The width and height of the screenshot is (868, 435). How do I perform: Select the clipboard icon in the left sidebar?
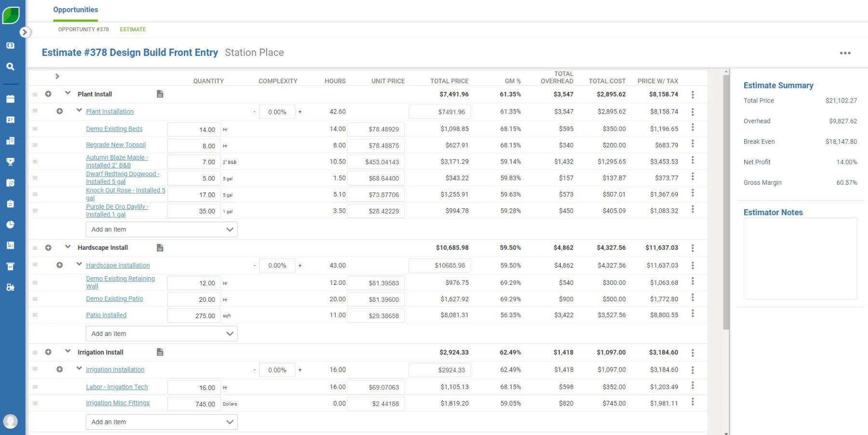pyautogui.click(x=10, y=204)
